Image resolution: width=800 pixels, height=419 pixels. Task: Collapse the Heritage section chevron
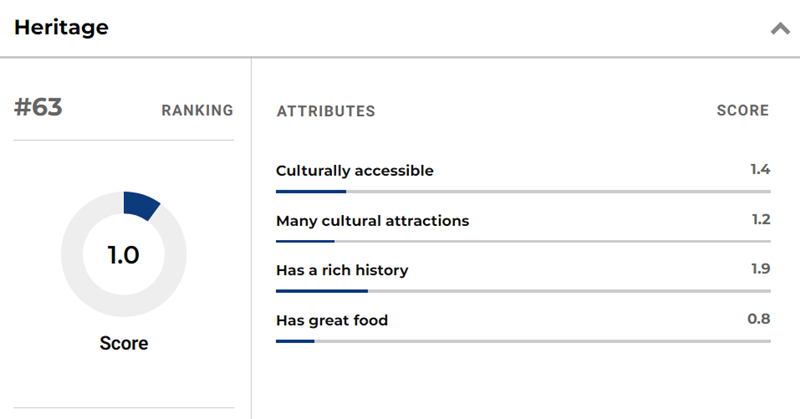click(x=780, y=29)
